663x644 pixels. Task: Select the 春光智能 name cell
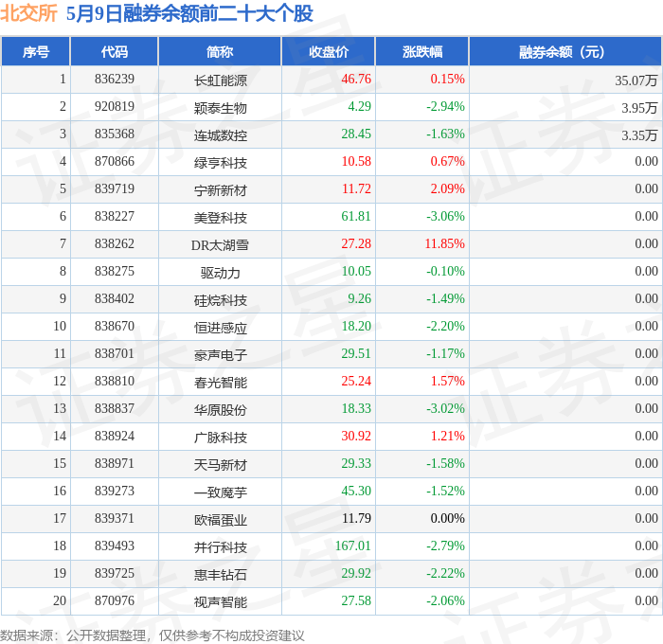221,383
